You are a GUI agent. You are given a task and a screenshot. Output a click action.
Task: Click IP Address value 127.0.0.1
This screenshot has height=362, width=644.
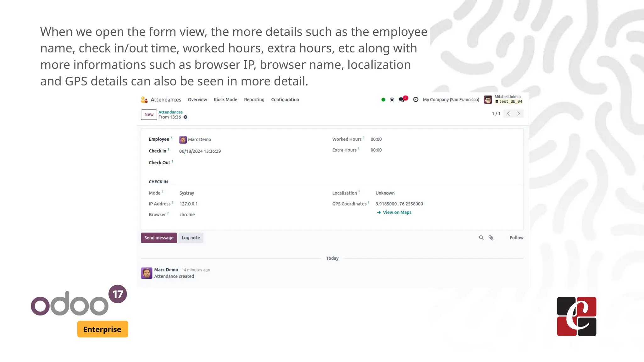pos(188,204)
